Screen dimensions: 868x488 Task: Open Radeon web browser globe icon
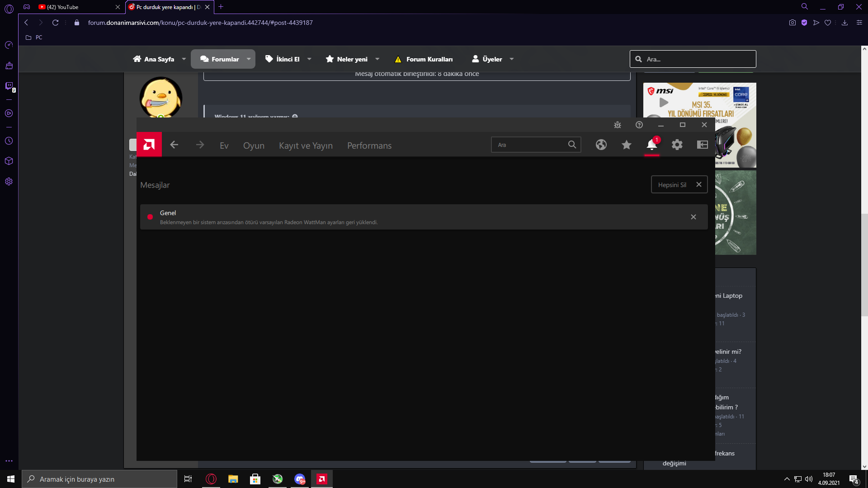601,145
